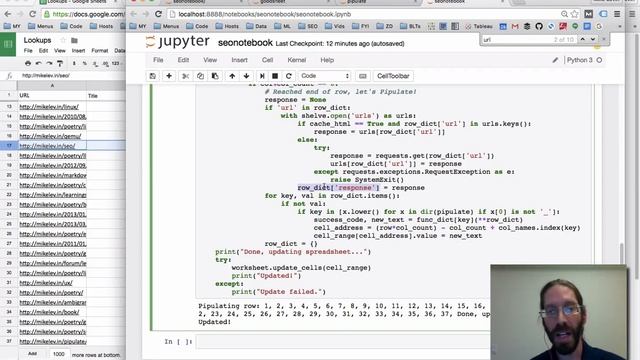Open the SEO bookmarks folder in Jupyter window
The width and height of the screenshot is (640, 360).
click(308, 26)
